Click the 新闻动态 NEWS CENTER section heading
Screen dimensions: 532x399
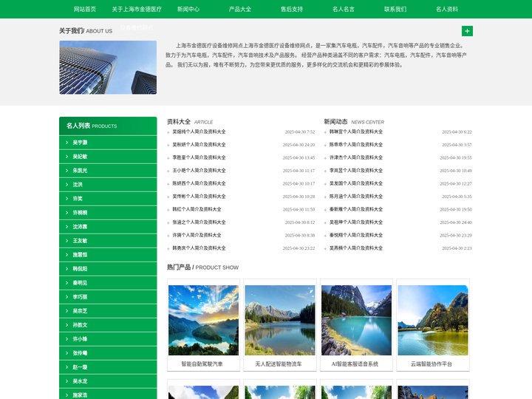(x=354, y=121)
